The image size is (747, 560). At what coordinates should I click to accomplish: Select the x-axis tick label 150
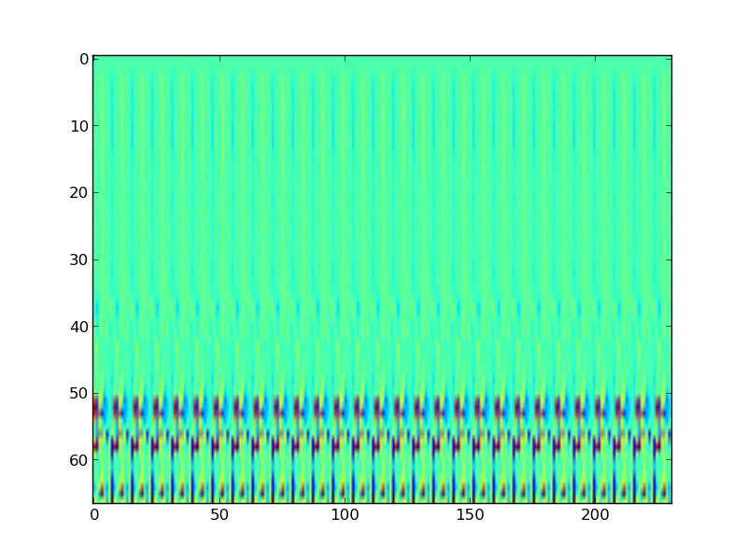470,516
